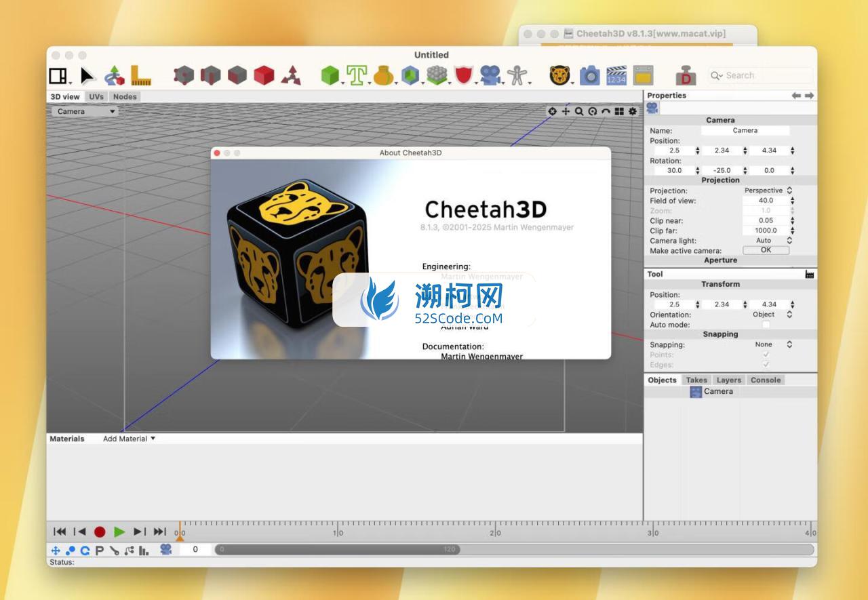868x600 pixels.
Task: Click the camera Name input field
Action: 745,130
